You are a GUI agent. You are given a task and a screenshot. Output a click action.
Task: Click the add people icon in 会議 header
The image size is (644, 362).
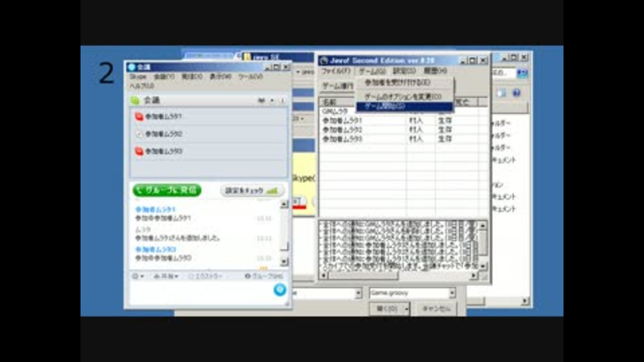point(261,101)
